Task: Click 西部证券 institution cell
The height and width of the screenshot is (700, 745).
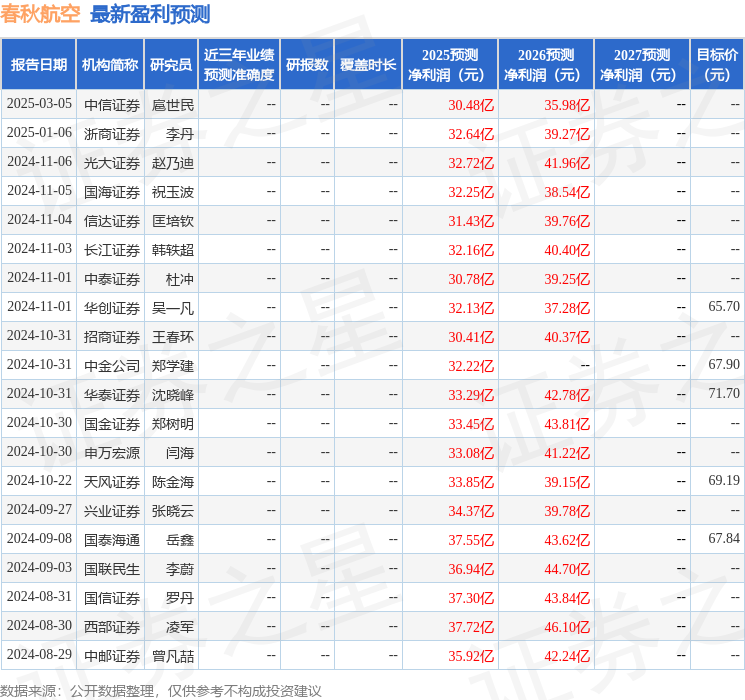Action: 112,627
